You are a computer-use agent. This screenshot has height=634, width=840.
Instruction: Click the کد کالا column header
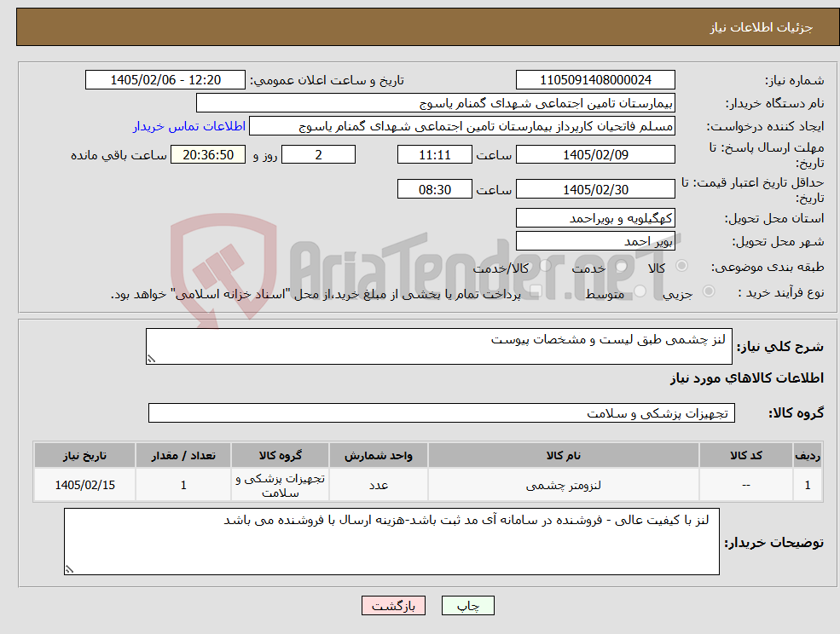tap(745, 455)
